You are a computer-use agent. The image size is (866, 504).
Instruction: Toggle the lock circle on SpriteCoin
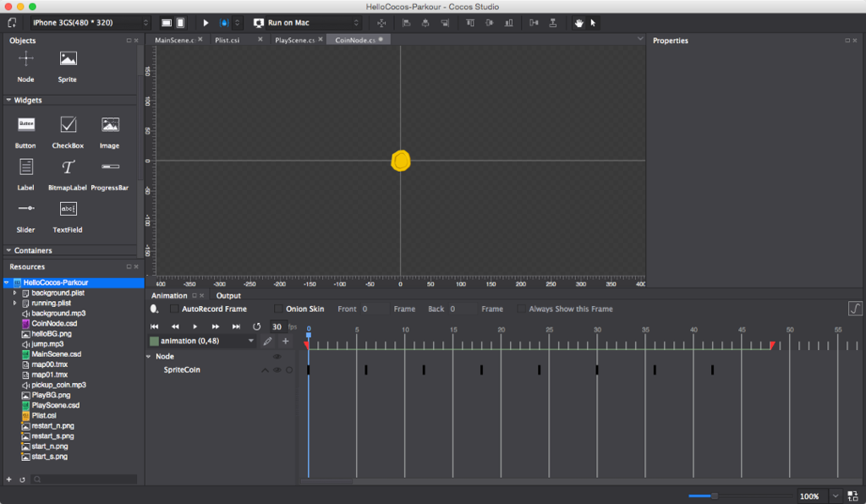click(289, 370)
